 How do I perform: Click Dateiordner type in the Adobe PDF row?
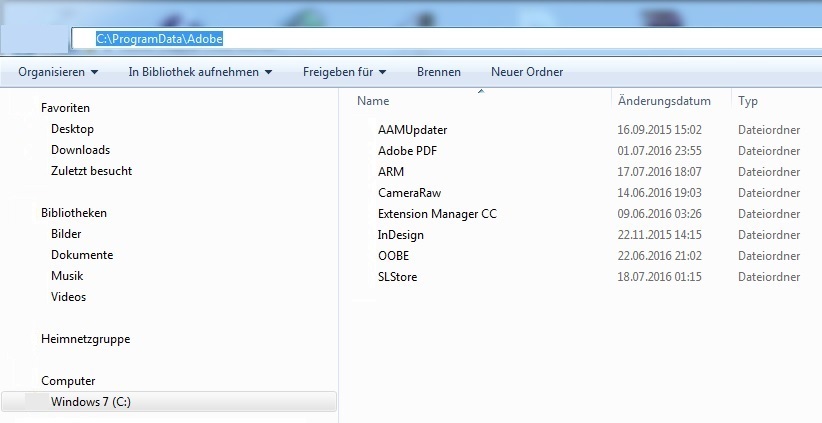tap(769, 151)
